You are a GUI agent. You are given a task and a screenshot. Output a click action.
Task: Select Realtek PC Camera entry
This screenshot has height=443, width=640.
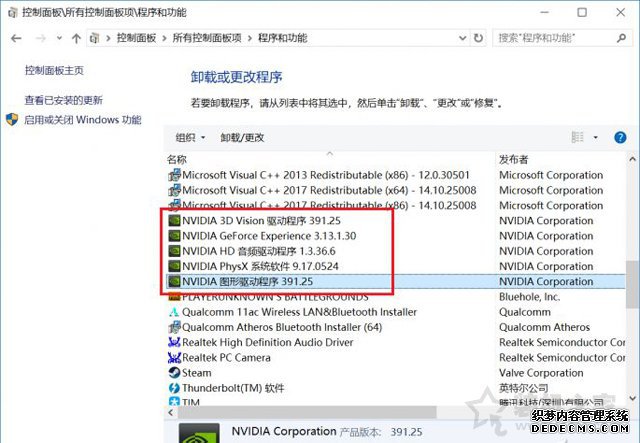click(x=226, y=358)
